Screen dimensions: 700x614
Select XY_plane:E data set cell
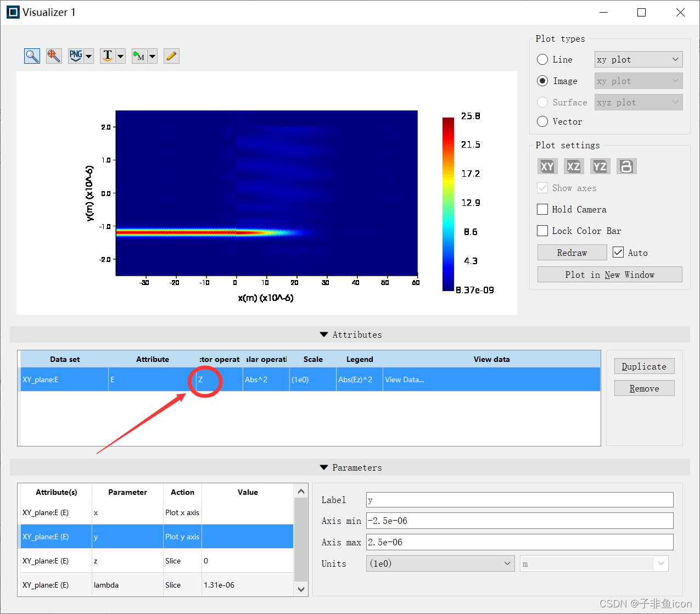click(64, 379)
